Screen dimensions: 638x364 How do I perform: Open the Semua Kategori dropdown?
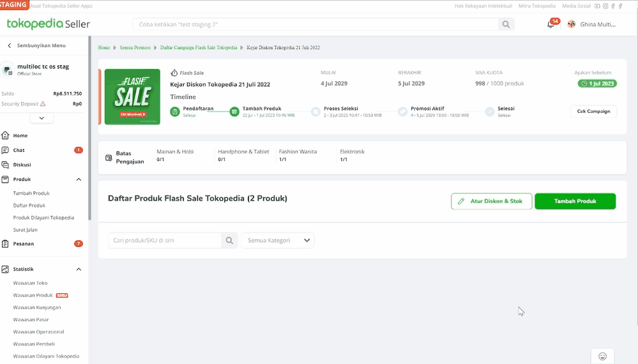click(278, 240)
